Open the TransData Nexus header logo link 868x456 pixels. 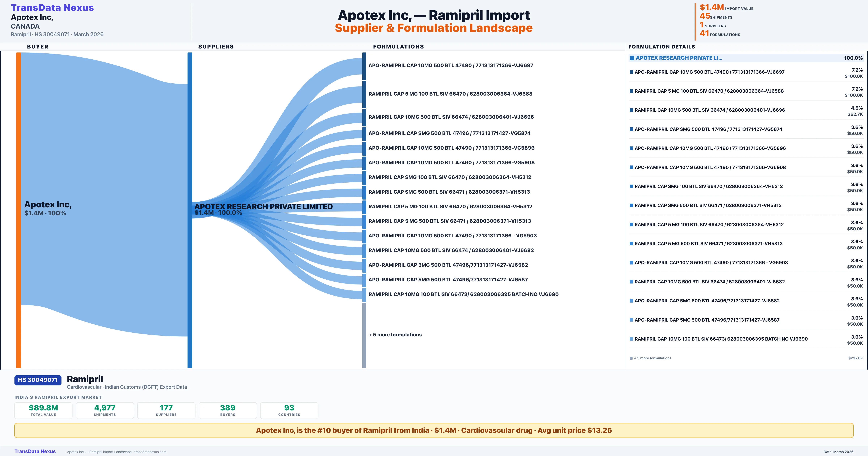(x=52, y=8)
